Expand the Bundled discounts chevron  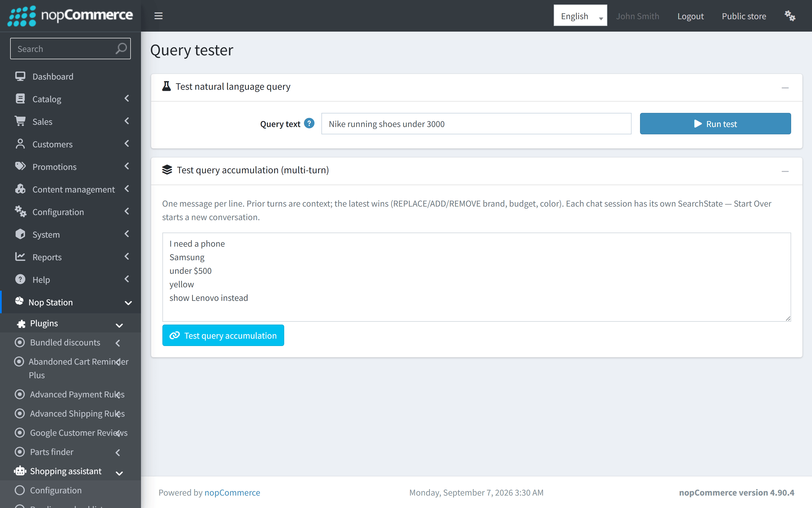[x=118, y=343]
